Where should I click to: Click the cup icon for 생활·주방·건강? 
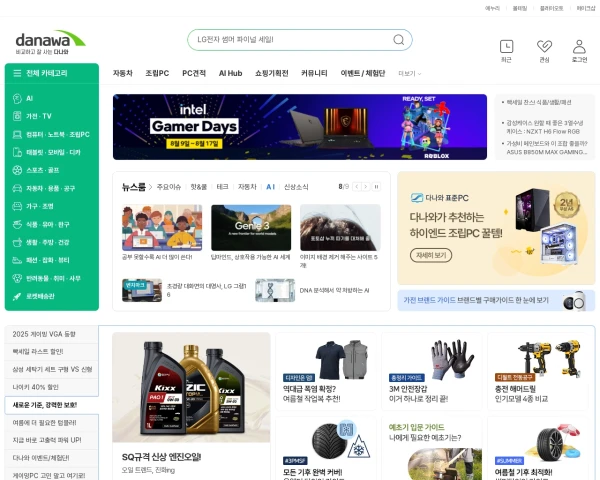tap(17, 242)
